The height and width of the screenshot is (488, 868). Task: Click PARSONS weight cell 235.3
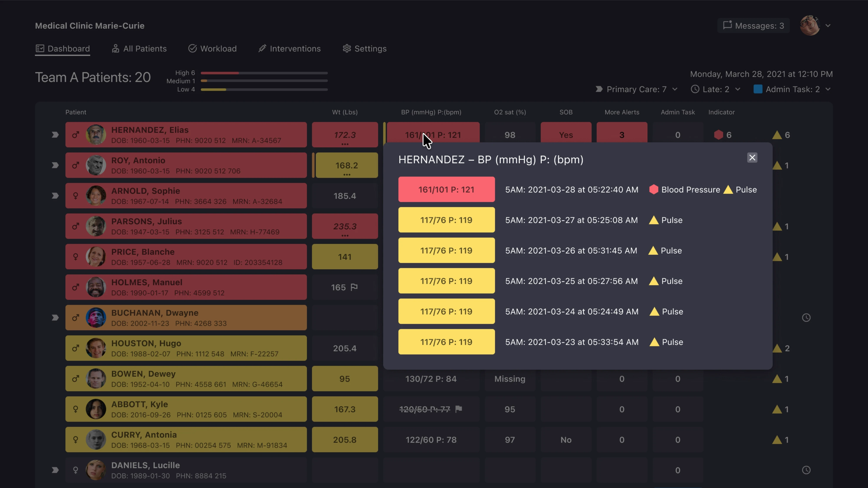coord(345,226)
